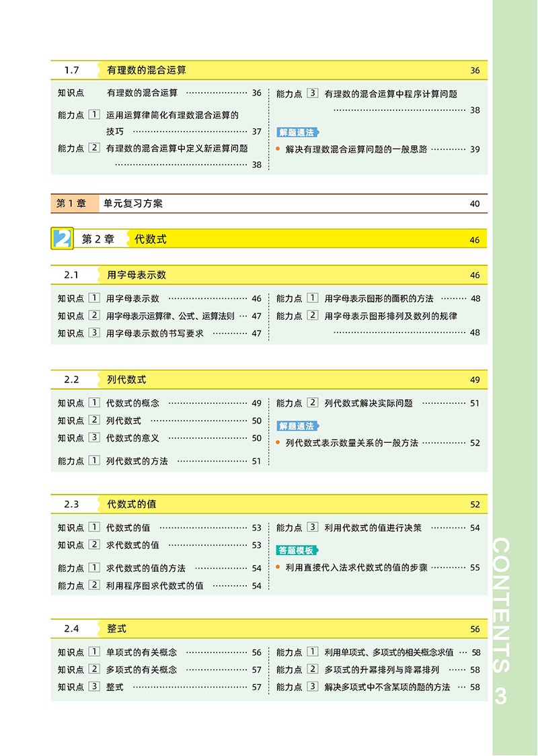538x756 pixels.
Task: Click the green 答题模板 badge
Action: pyautogui.click(x=296, y=550)
